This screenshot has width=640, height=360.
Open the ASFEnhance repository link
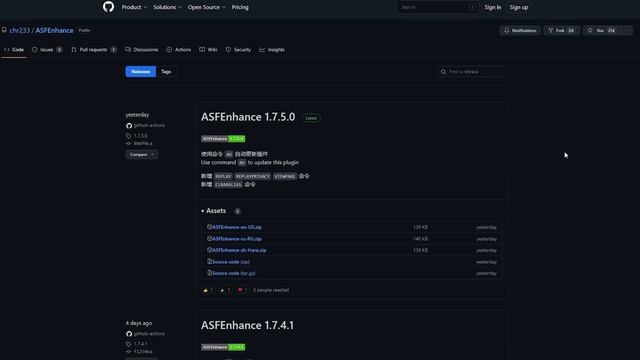[54, 31]
